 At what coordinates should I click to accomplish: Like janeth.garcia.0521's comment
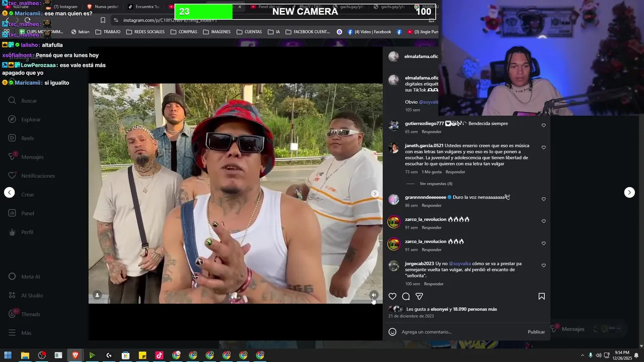[x=543, y=147]
